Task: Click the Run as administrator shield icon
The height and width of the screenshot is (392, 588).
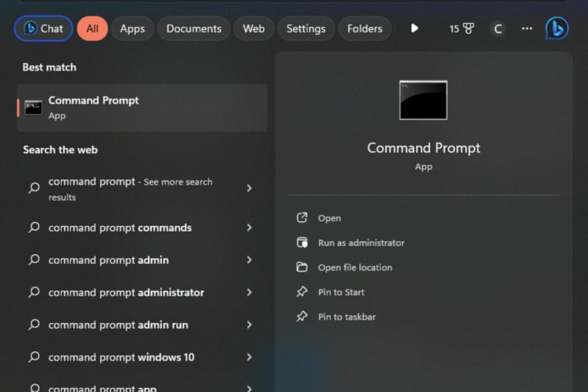Action: pyautogui.click(x=302, y=243)
